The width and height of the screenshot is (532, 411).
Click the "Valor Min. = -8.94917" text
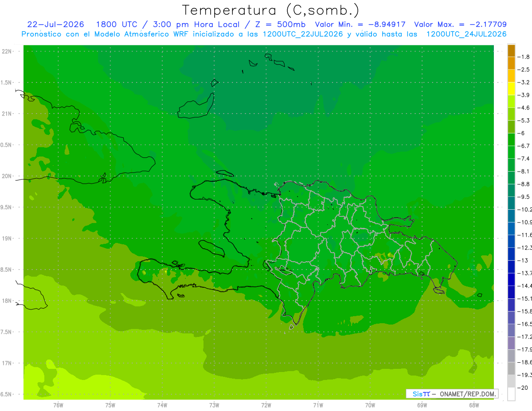pyautogui.click(x=360, y=24)
